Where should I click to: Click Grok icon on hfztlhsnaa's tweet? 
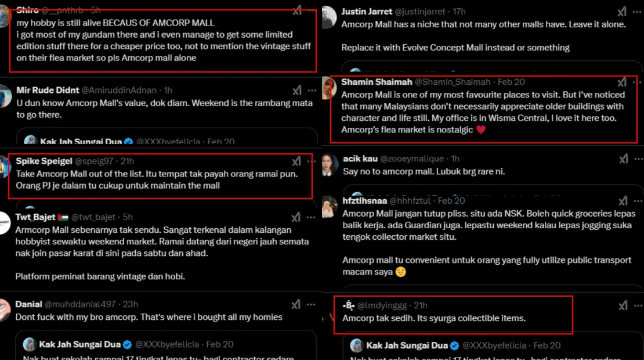tap(623, 200)
